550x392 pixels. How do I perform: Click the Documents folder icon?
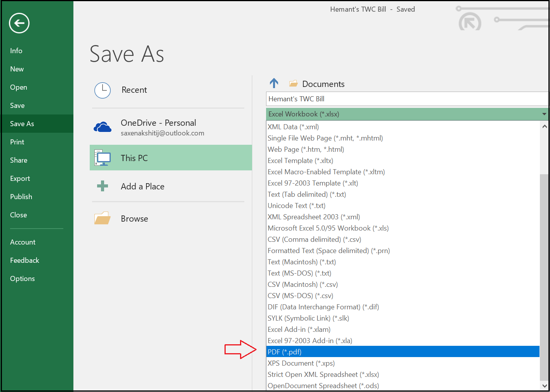[x=294, y=83]
